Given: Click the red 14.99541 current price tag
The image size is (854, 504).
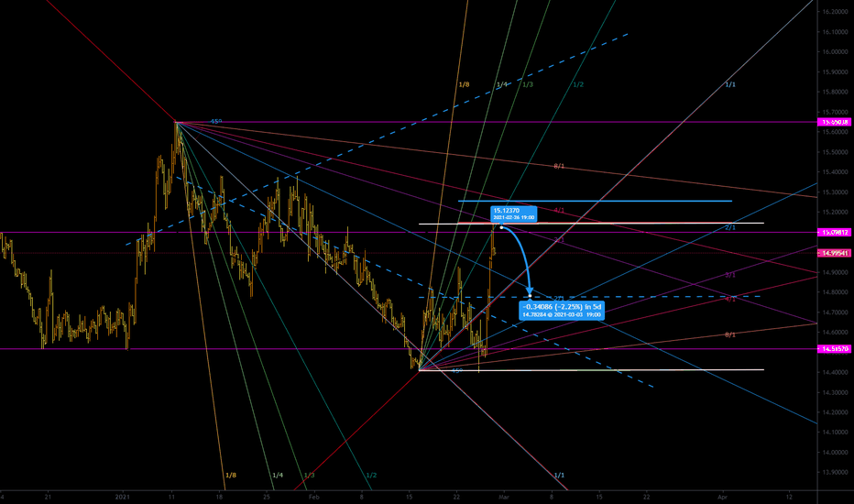Looking at the screenshot, I should click(835, 253).
